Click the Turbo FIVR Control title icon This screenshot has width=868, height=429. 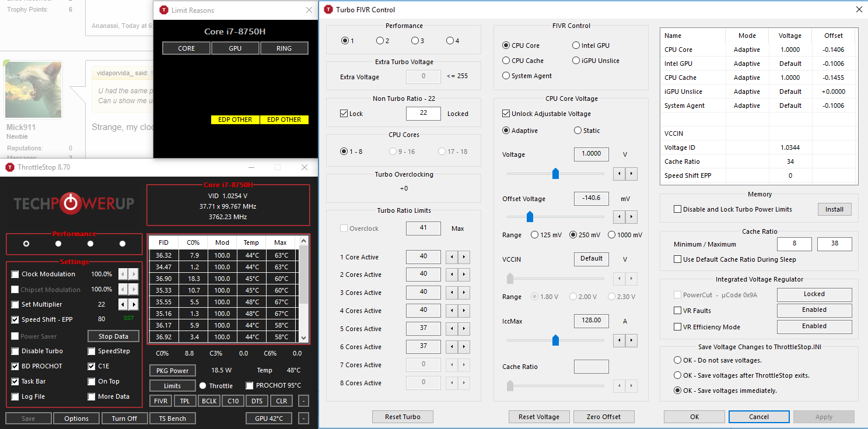[328, 9]
